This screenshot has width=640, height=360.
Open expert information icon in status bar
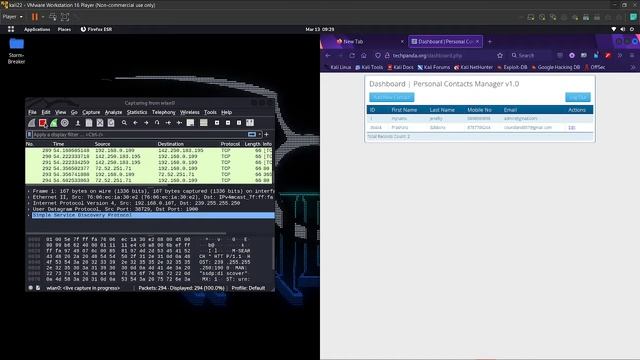(x=30, y=288)
